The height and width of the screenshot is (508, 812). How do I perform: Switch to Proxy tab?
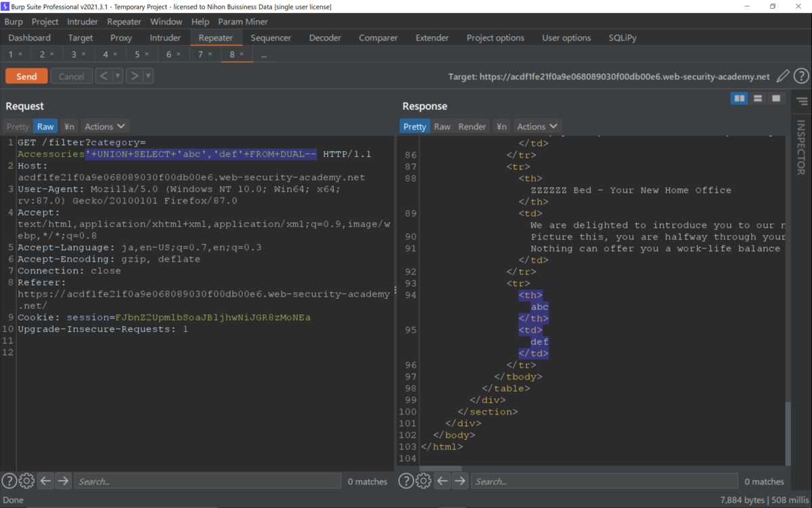point(121,38)
